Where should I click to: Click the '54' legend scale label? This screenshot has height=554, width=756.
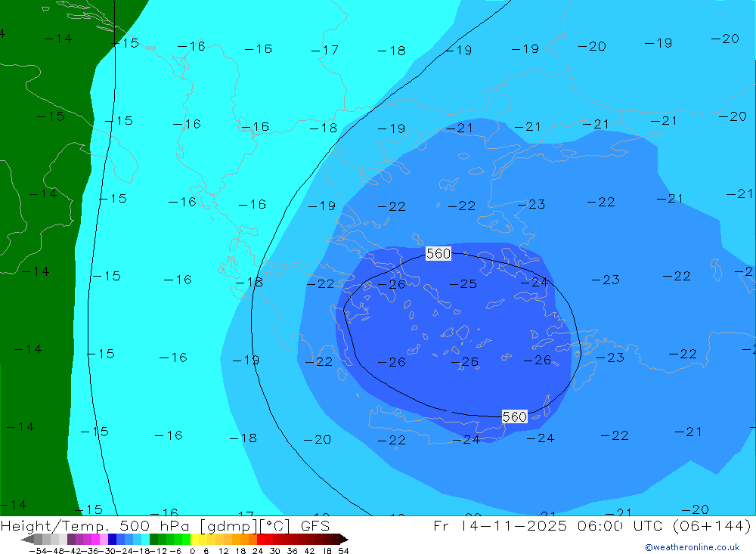pyautogui.click(x=343, y=551)
